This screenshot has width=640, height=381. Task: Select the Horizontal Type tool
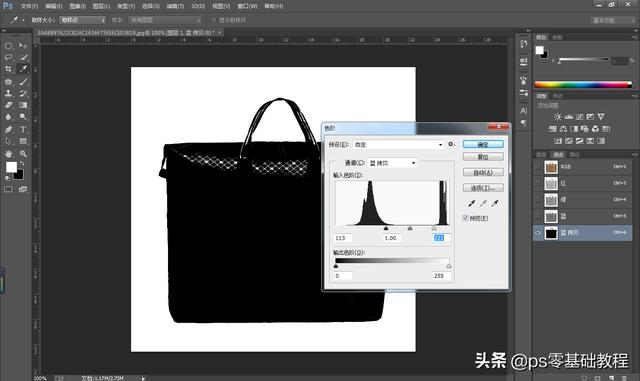23,129
